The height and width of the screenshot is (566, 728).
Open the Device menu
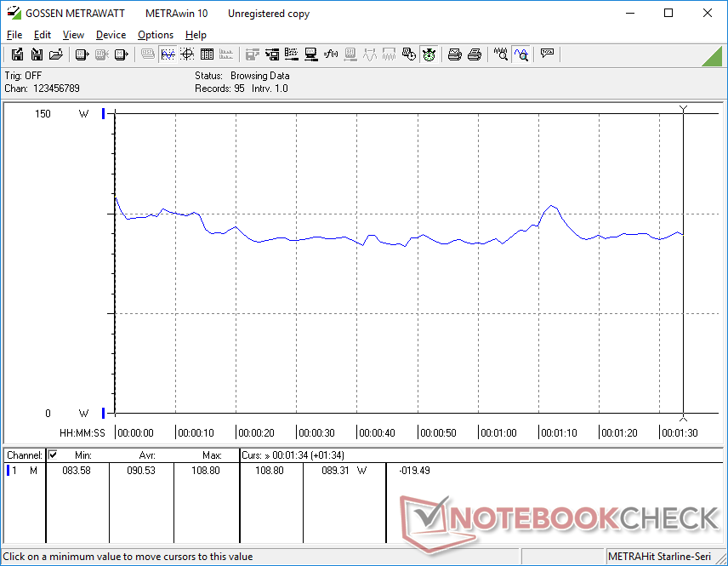[x=111, y=35]
